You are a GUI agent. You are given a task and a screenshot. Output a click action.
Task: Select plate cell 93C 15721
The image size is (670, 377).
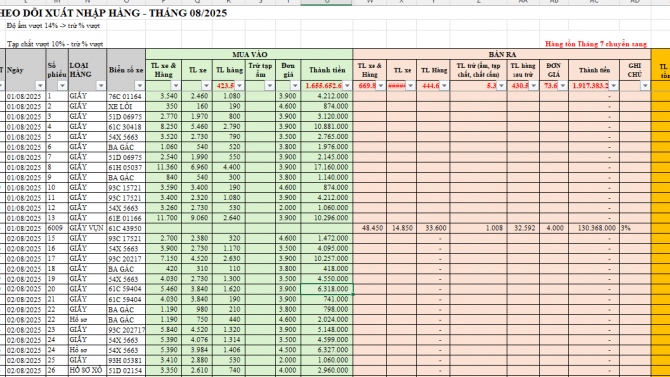[x=126, y=188]
